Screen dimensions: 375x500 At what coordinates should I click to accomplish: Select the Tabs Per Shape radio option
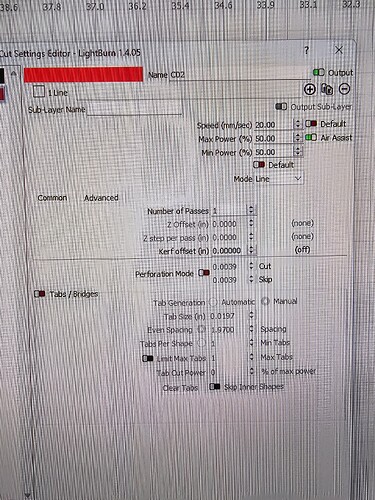[202, 343]
